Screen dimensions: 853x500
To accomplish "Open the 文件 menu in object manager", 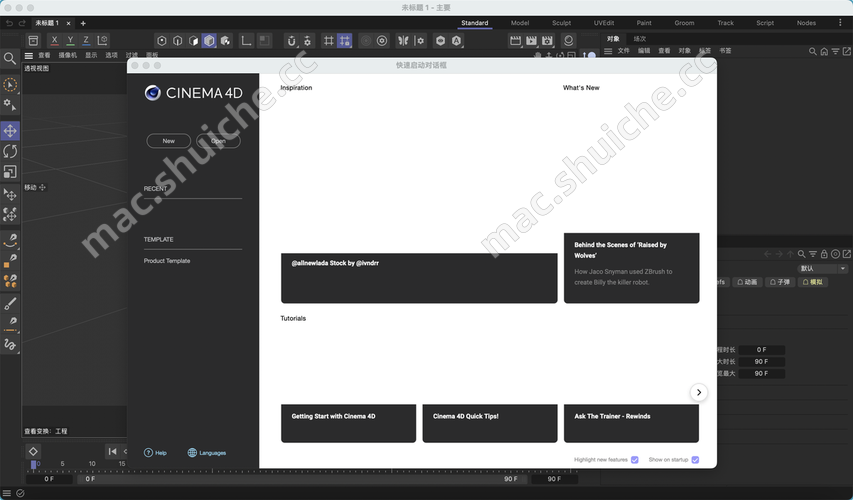I will (x=623, y=51).
